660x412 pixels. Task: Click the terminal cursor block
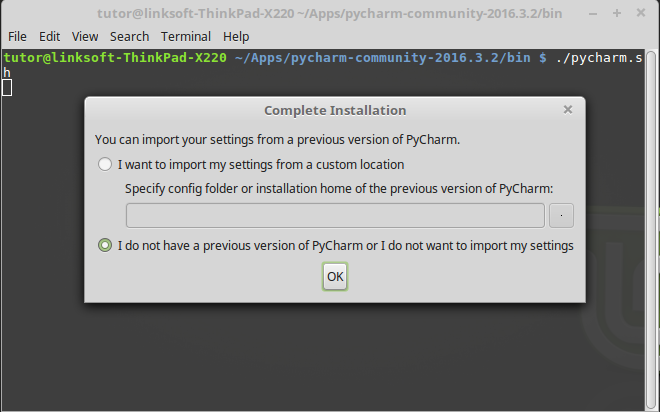7,87
